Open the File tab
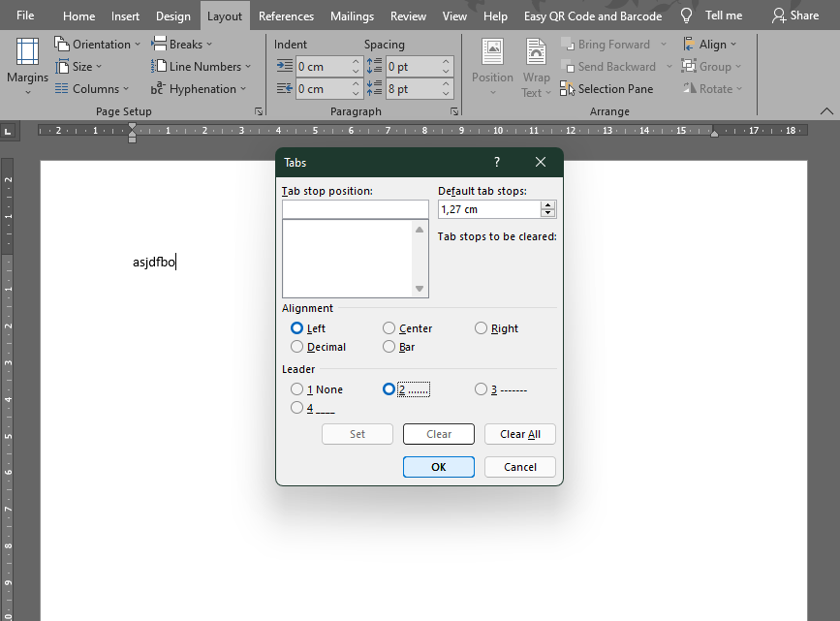 25,16
